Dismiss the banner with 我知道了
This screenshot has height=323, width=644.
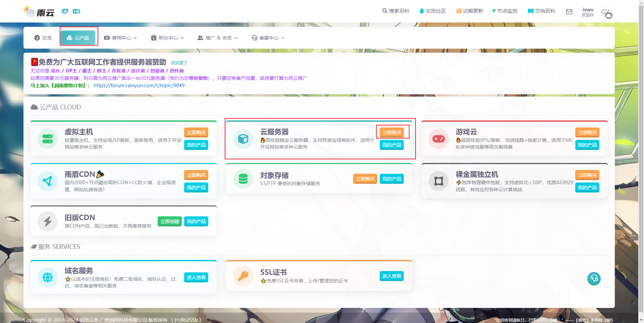click(x=179, y=63)
